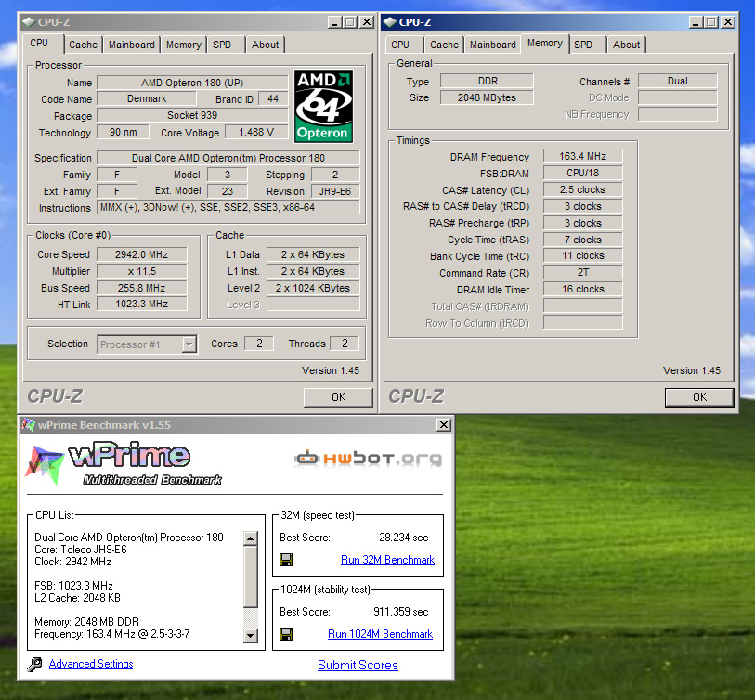Click the memory Size value 2048 MBytes
Image resolution: width=755 pixels, height=700 pixels.
coord(487,97)
